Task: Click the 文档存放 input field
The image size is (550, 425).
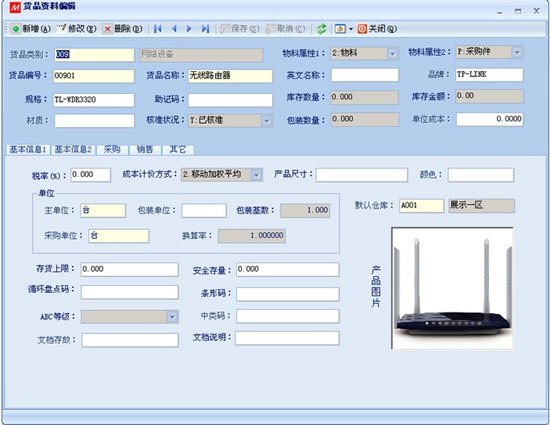Action: 130,340
